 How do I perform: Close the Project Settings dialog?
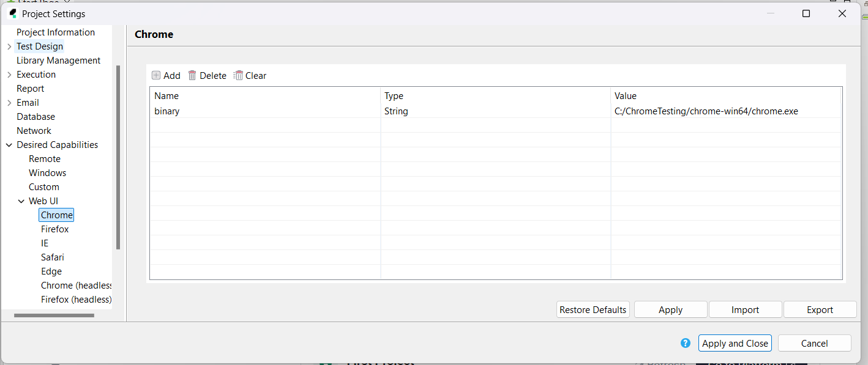842,13
